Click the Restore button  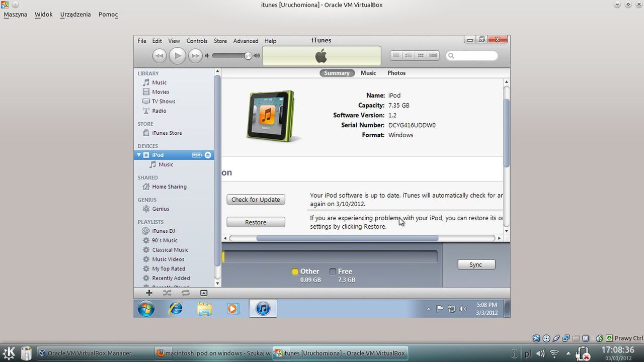coord(256,222)
